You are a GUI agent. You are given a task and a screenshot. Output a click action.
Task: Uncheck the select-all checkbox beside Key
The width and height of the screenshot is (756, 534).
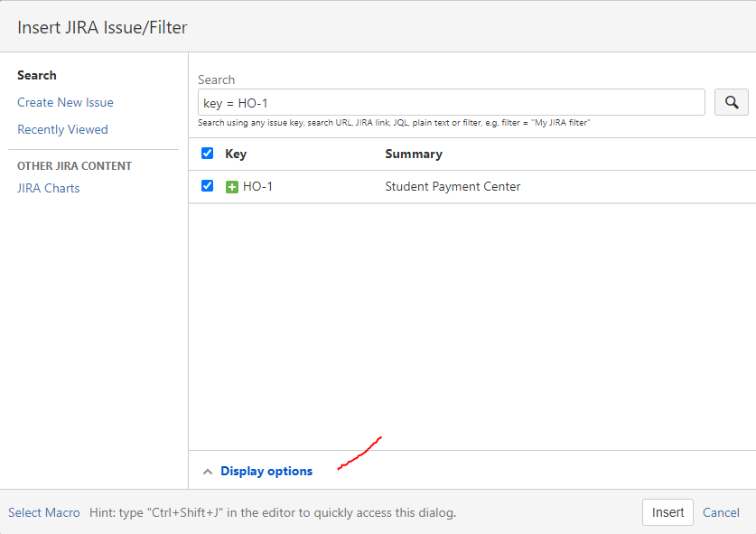[208, 154]
